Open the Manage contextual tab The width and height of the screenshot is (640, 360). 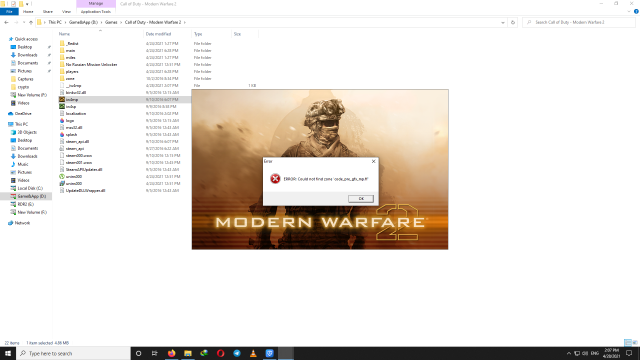pyautogui.click(x=96, y=4)
